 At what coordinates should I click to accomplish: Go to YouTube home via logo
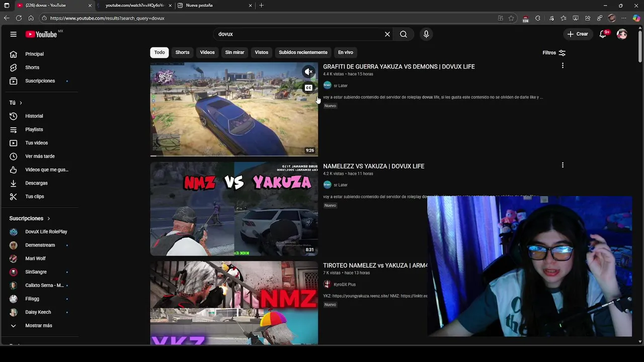(41, 34)
